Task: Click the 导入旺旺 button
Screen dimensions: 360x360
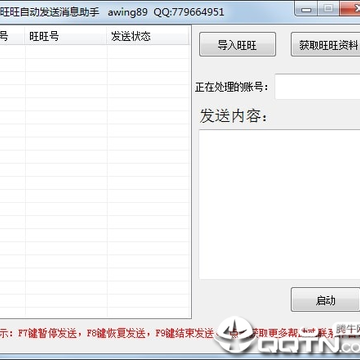Action: click(x=237, y=44)
